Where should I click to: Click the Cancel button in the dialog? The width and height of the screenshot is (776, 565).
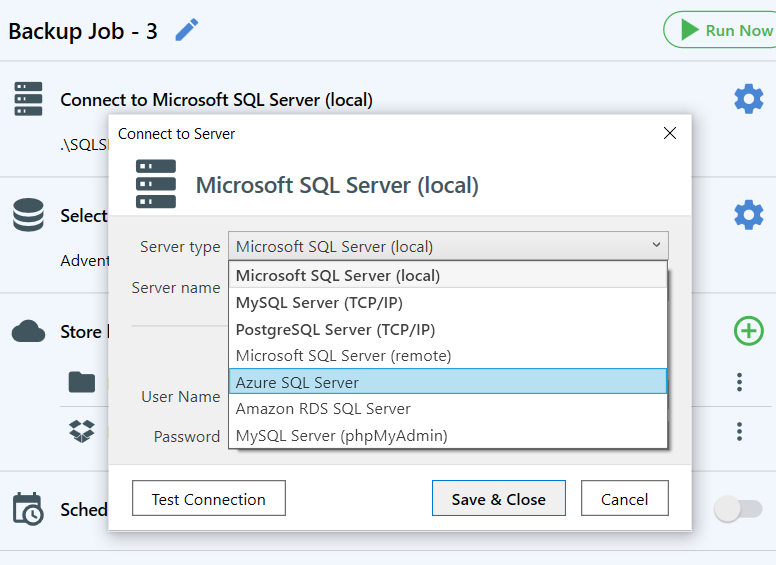(x=625, y=498)
